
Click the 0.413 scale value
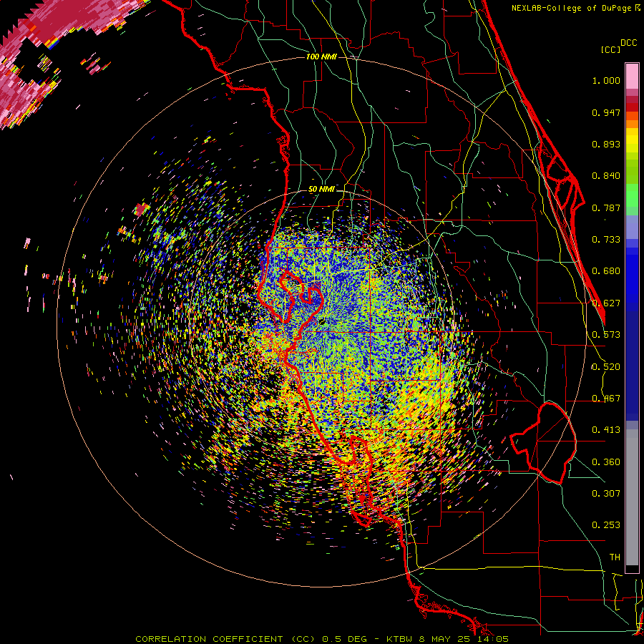606,430
